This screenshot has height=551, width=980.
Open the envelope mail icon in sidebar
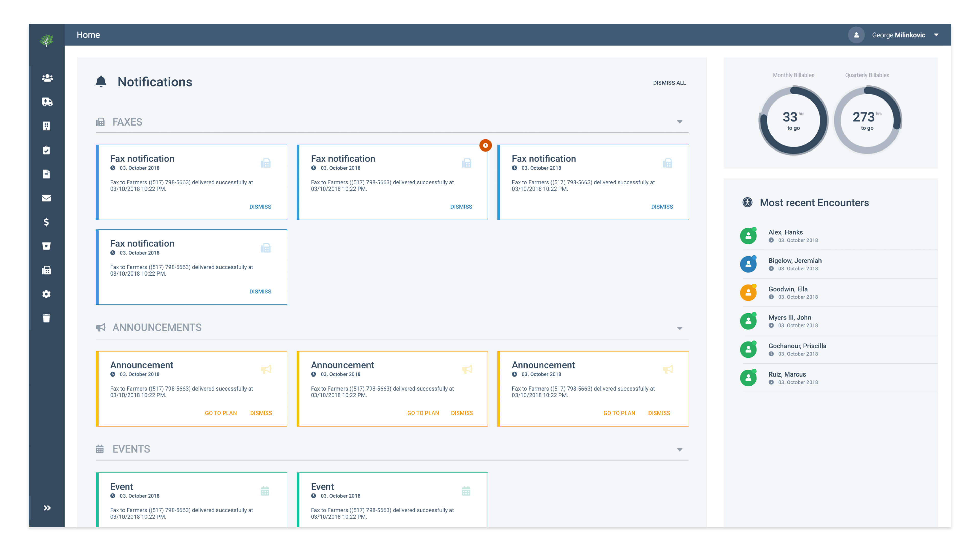click(46, 198)
